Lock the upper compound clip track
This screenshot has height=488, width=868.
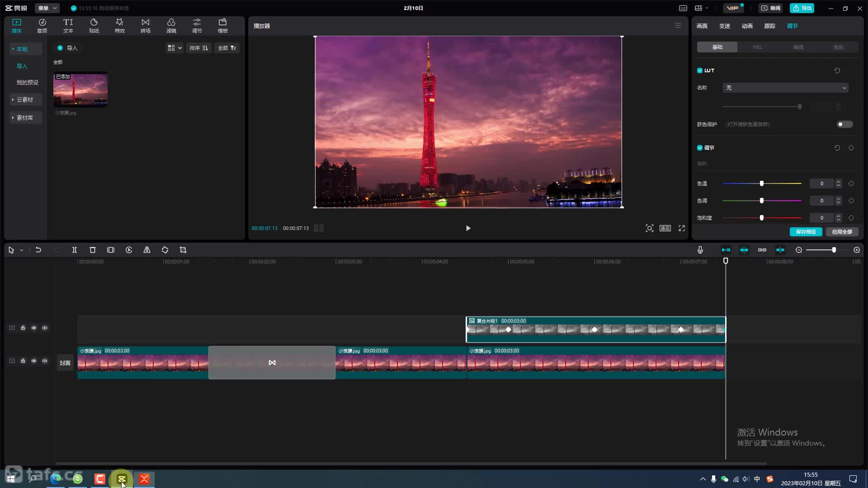(x=23, y=328)
